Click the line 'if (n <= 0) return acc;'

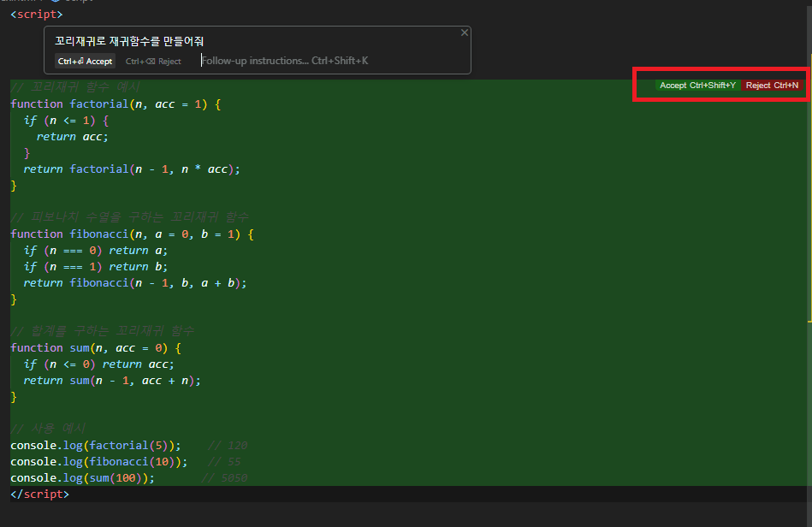tap(98, 364)
